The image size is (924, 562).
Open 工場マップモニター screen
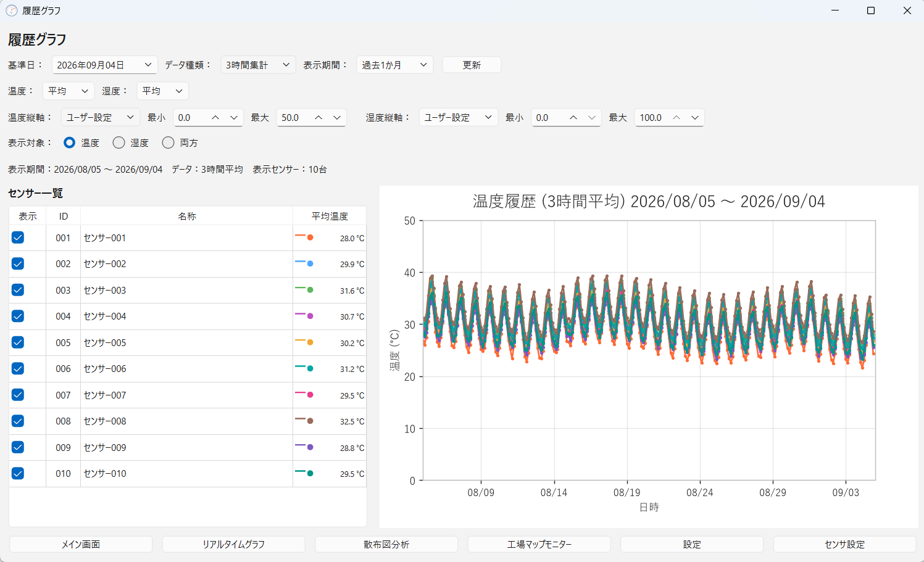pyautogui.click(x=539, y=544)
